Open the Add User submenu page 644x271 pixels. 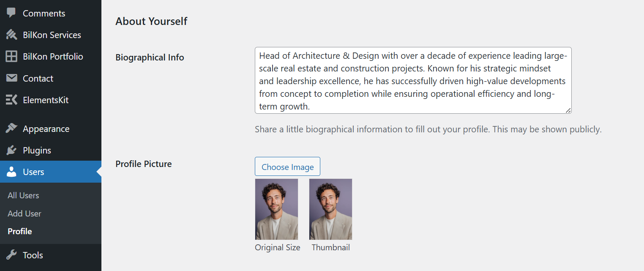click(x=25, y=214)
